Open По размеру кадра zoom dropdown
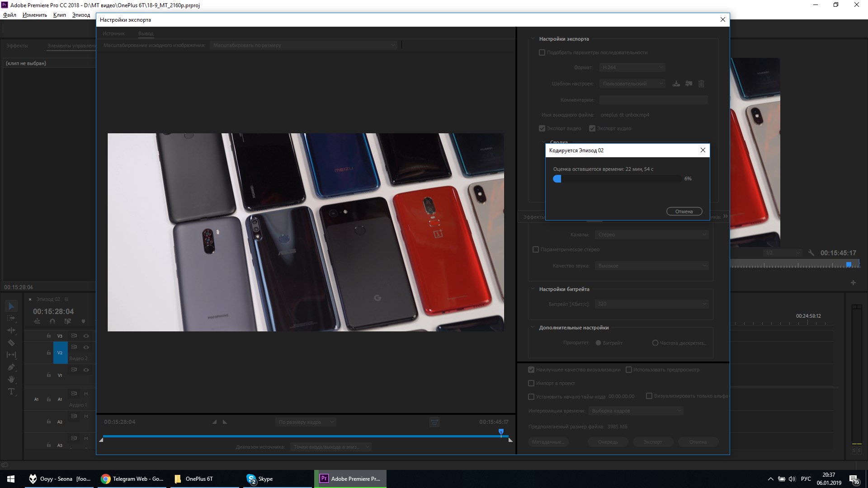868x488 pixels. pyautogui.click(x=305, y=422)
